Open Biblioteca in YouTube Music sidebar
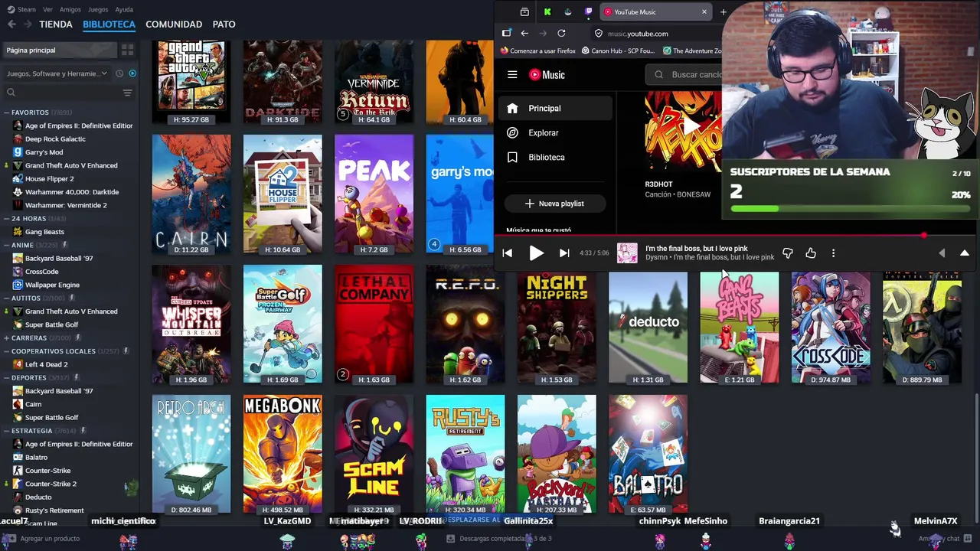This screenshot has height=551, width=980. 556,157
